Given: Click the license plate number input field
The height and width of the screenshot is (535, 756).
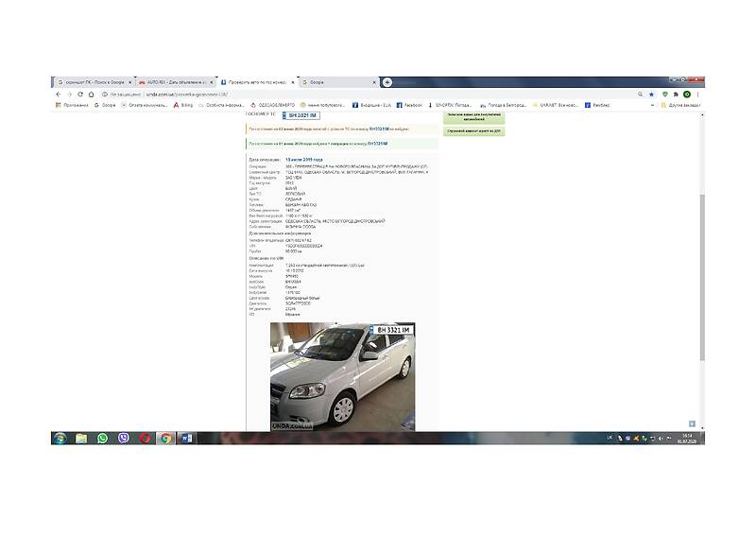Looking at the screenshot, I should 301,115.
